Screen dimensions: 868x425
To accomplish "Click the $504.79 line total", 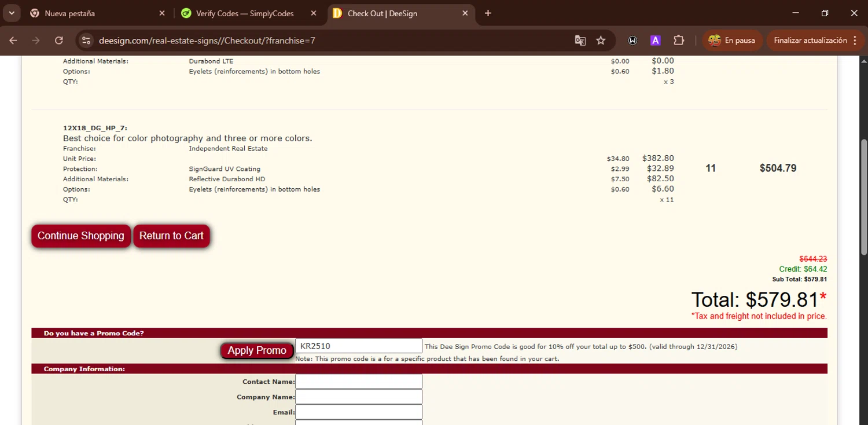I will pos(778,168).
